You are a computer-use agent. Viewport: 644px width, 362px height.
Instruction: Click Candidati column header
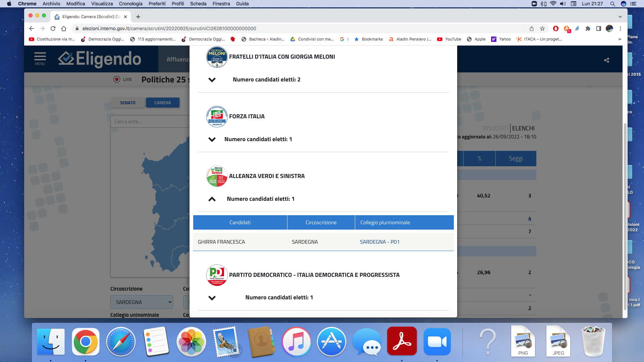point(240,223)
